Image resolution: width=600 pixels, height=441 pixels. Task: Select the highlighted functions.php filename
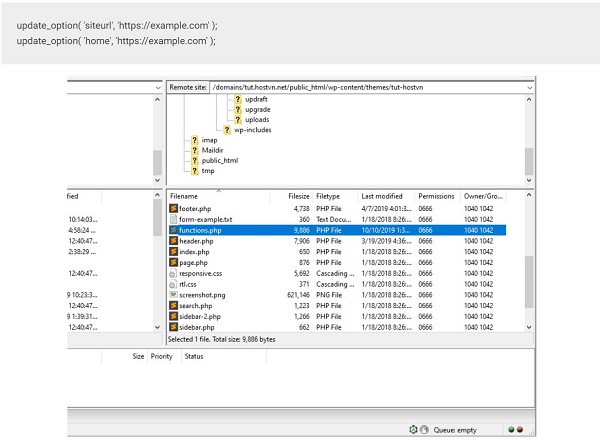[200, 230]
